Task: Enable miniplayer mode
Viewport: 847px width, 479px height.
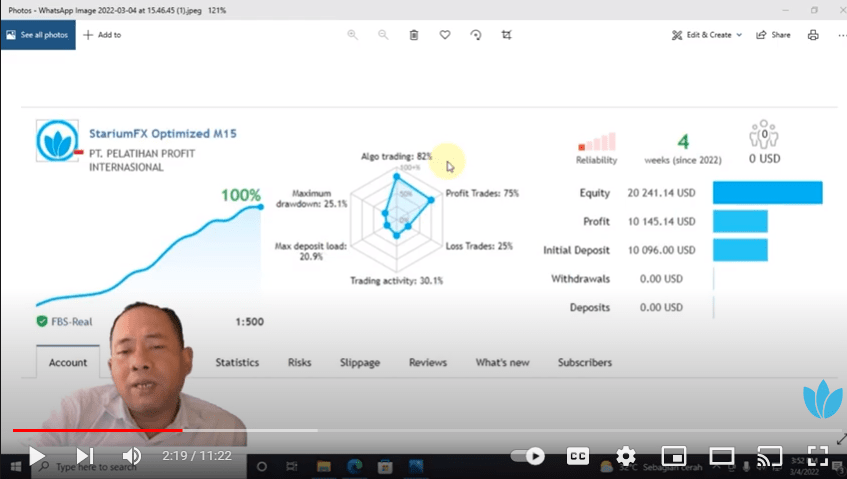Action: point(674,456)
